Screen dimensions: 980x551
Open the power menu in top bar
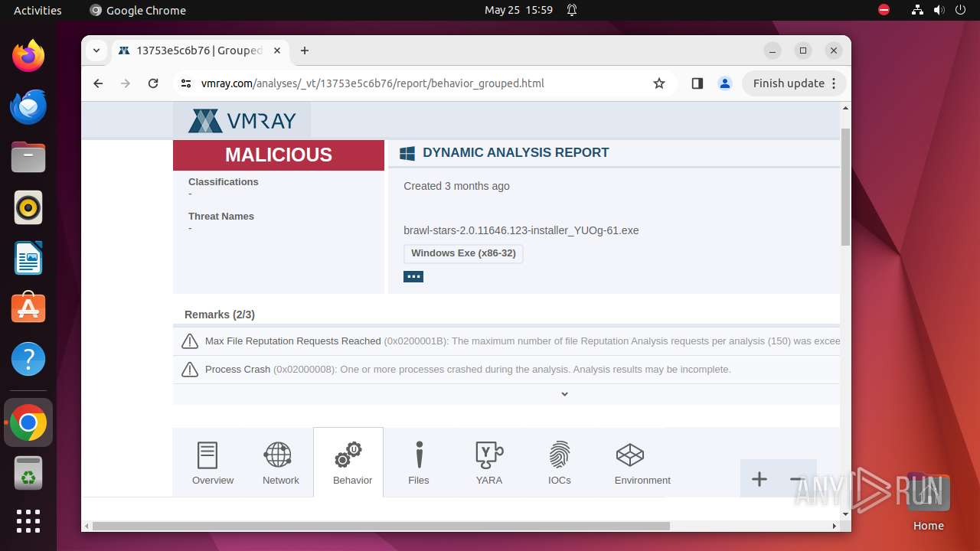[x=960, y=11]
